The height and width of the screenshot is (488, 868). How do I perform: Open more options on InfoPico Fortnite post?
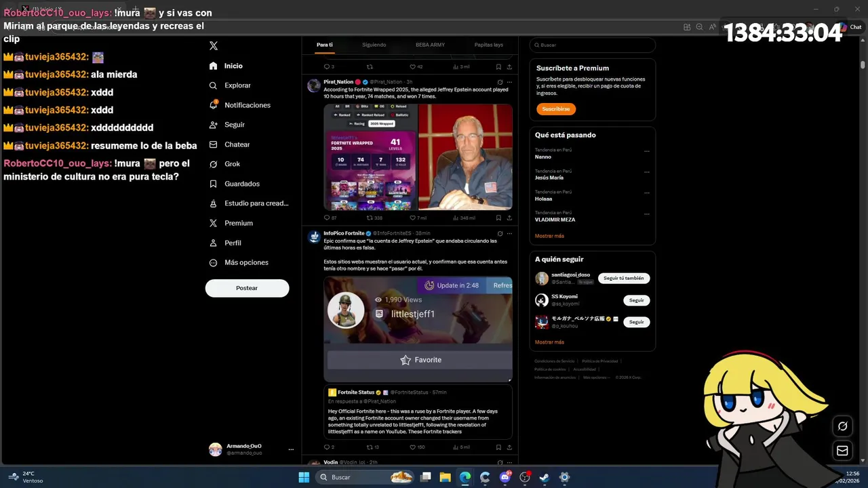(509, 233)
